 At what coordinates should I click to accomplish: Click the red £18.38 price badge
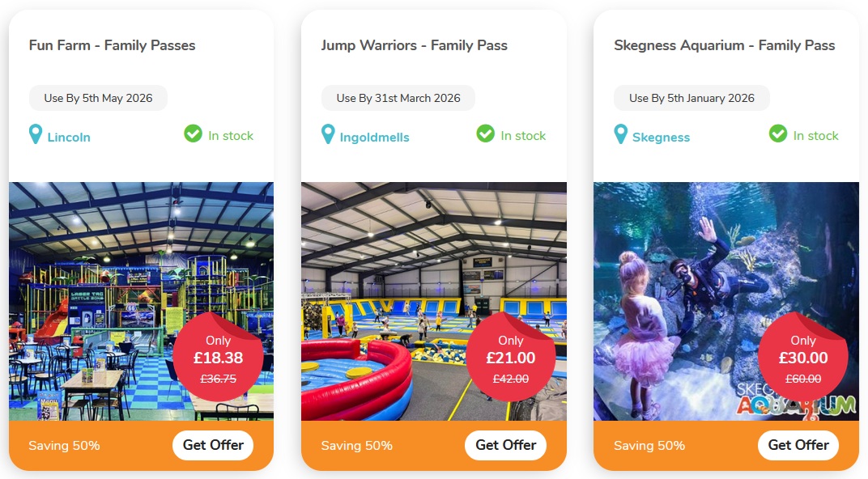[218, 358]
